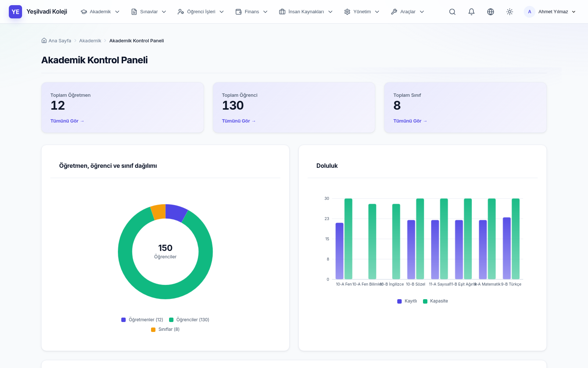The height and width of the screenshot is (368, 588).
Task: Click the green Kapasite bar for 9-B Türkçe
Action: (x=516, y=239)
